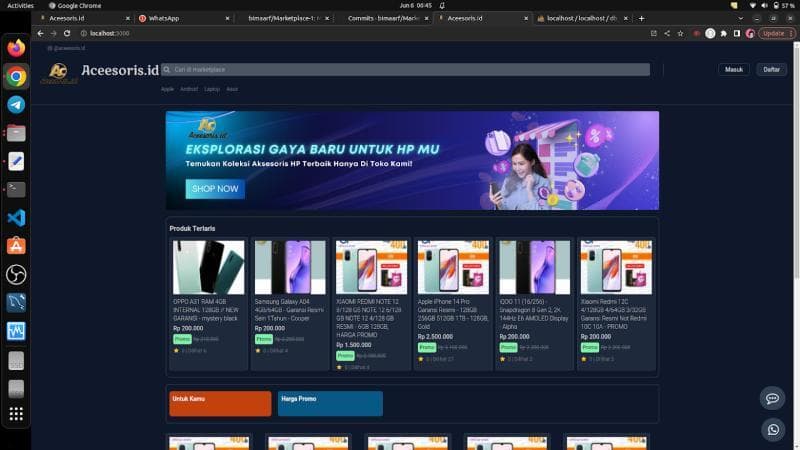Show the applications grid
The height and width of the screenshot is (450, 800).
point(16,414)
